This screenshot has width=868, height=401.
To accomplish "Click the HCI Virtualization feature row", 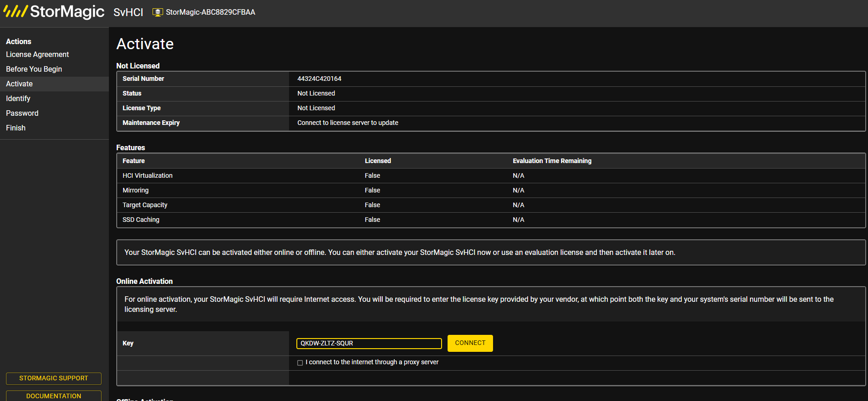I will pyautogui.click(x=491, y=175).
